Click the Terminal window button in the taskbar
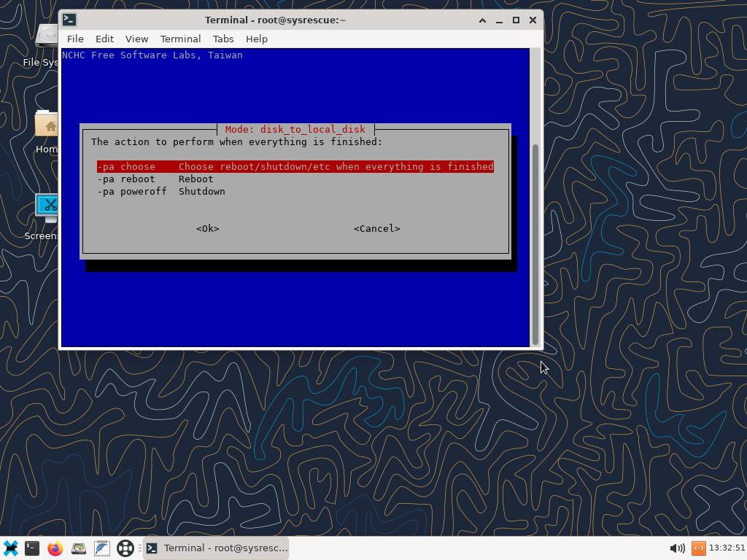 pos(216,548)
